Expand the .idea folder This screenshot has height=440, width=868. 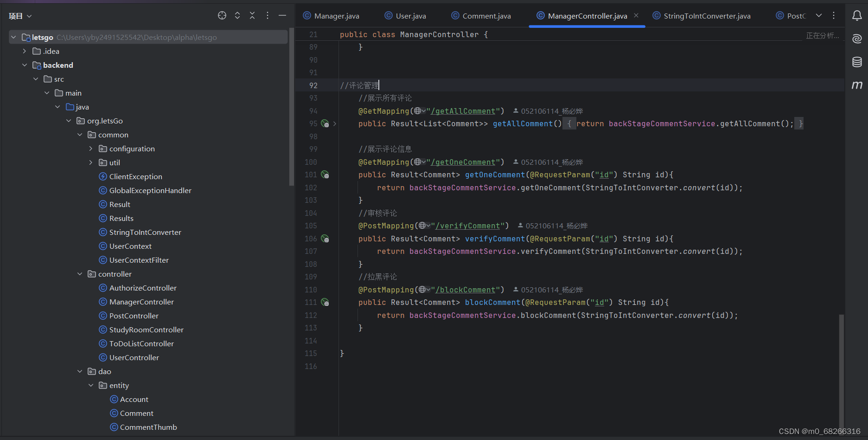pos(25,51)
